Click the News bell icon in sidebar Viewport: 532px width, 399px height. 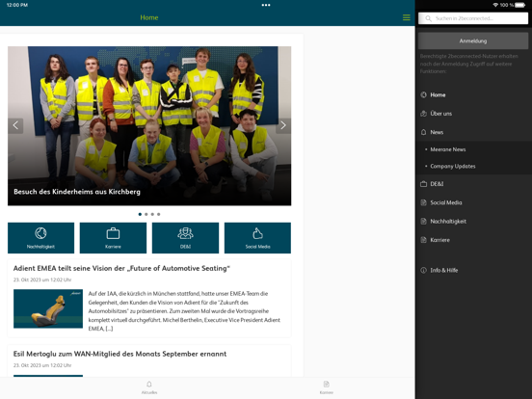pos(423,132)
